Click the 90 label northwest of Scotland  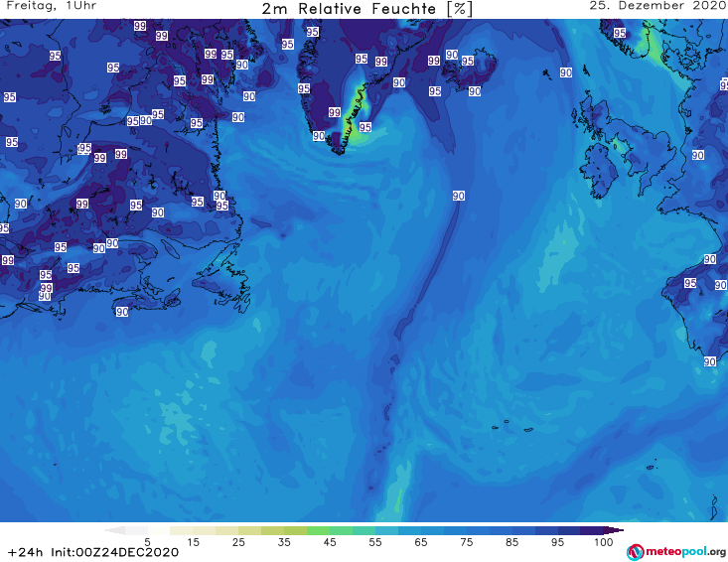[565, 72]
